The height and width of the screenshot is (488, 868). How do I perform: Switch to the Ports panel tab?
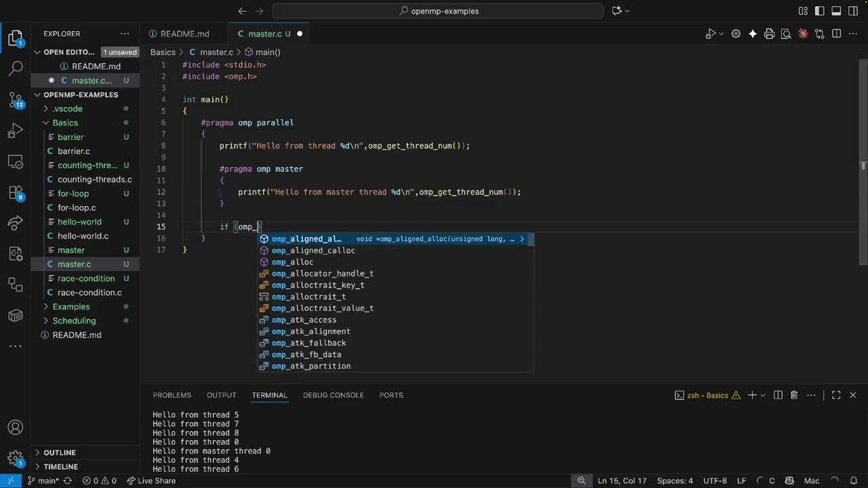point(391,395)
